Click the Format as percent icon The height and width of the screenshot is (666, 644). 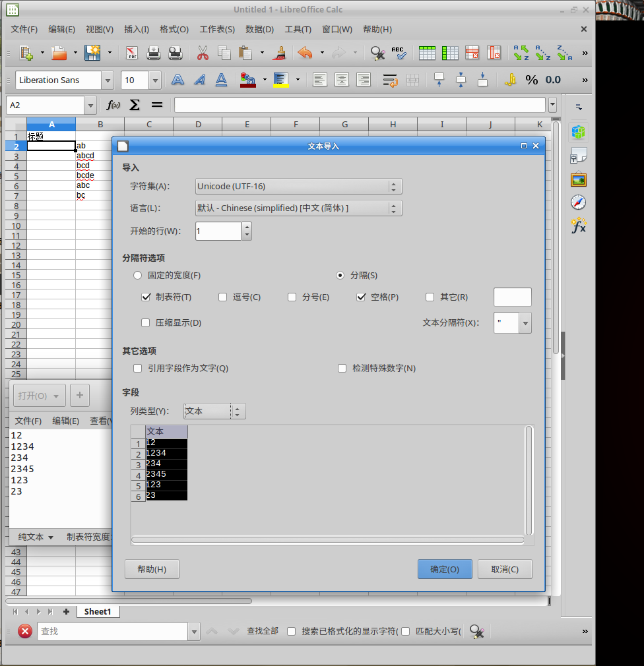point(531,80)
